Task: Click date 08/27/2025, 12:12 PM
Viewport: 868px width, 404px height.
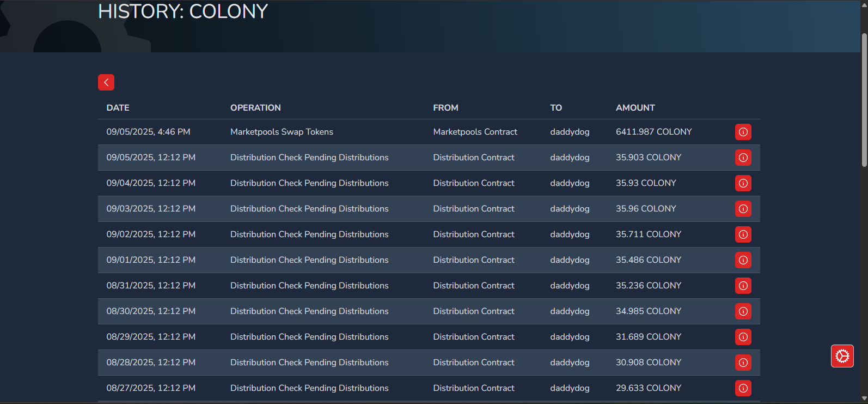Action: click(x=151, y=388)
